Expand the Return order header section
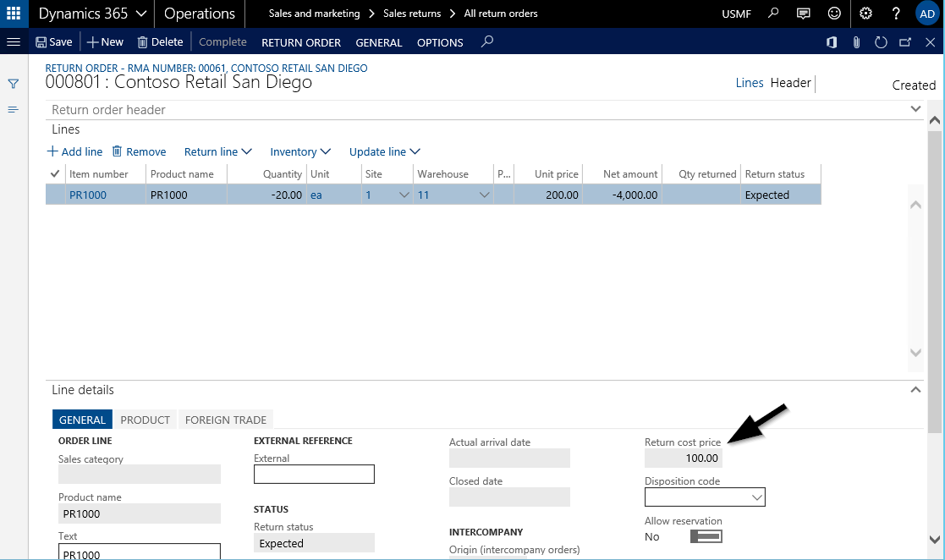The image size is (945, 560). (915, 109)
